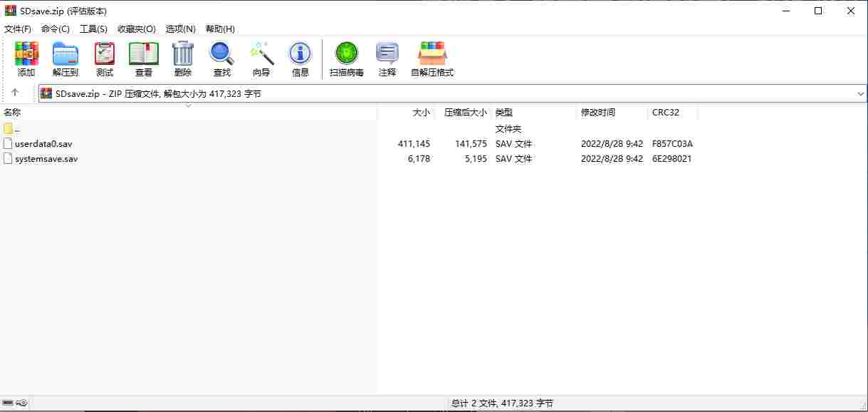
Task: Select the parent folder '..' icon row
Action: click(9, 129)
